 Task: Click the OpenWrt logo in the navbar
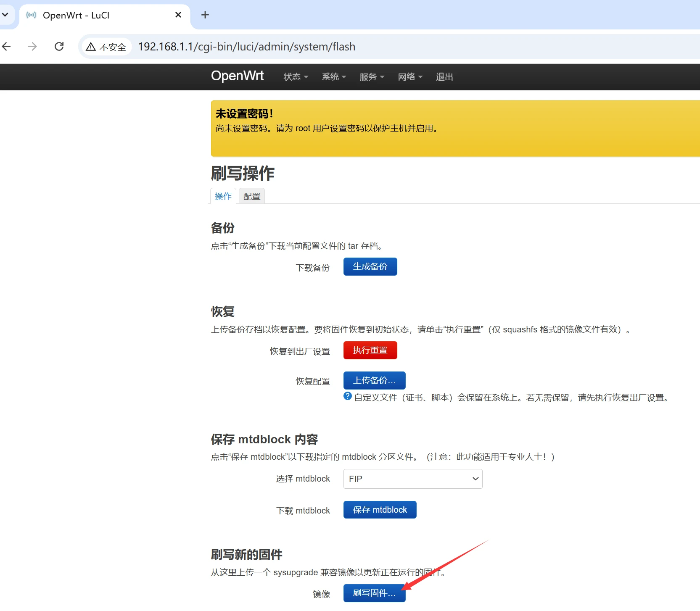point(238,76)
